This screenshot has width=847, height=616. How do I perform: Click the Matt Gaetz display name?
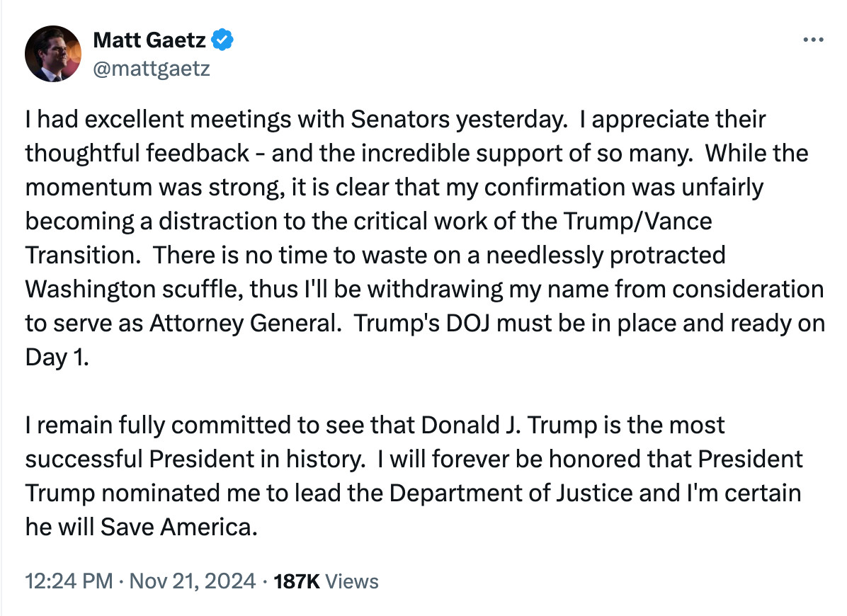pyautogui.click(x=149, y=40)
